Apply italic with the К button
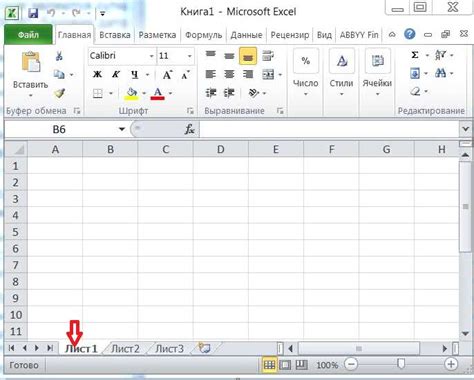474x380 pixels. 116,74
